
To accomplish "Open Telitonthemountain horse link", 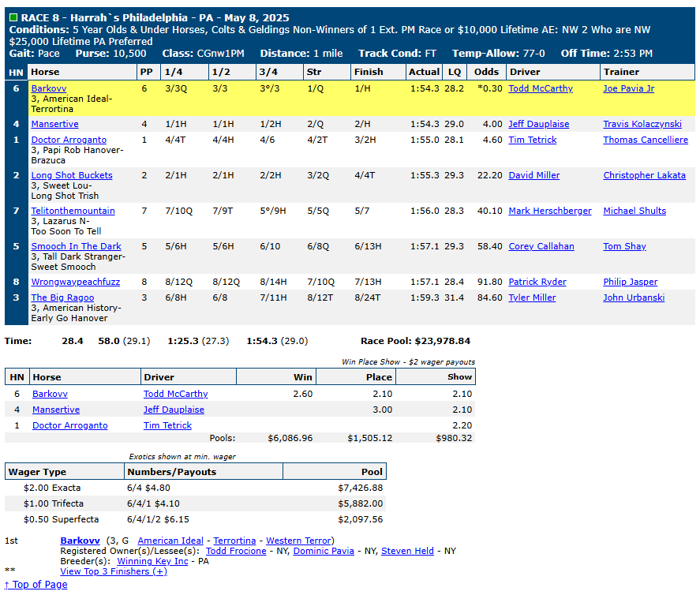I will [x=73, y=211].
